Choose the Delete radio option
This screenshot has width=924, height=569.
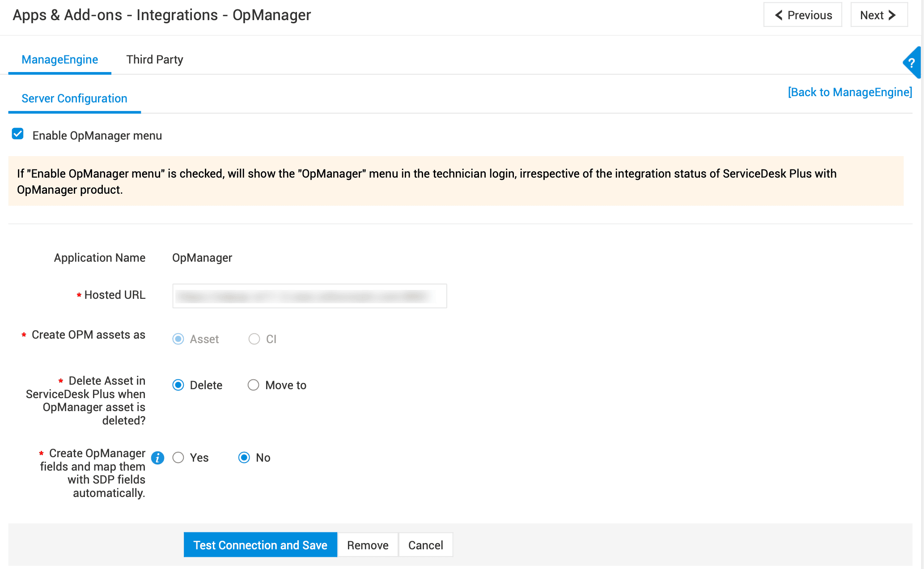pyautogui.click(x=178, y=385)
